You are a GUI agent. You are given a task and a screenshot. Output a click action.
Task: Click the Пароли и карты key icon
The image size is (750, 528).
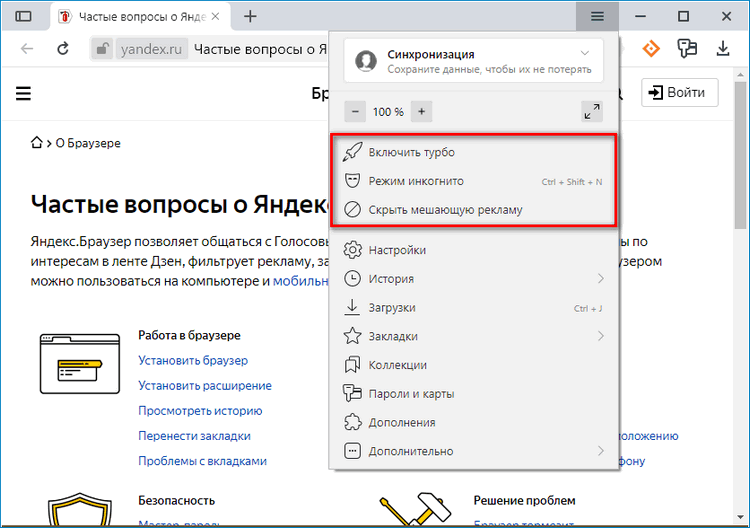tap(353, 393)
